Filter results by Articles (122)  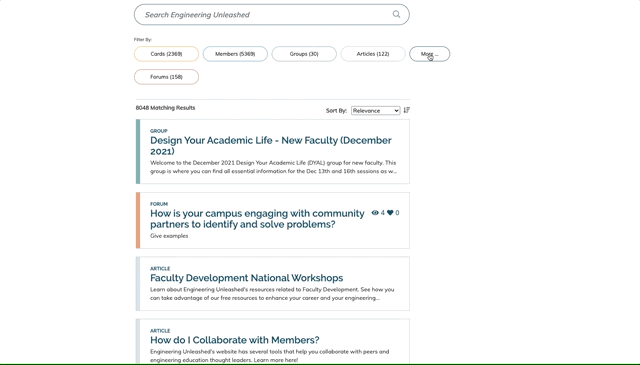point(373,54)
